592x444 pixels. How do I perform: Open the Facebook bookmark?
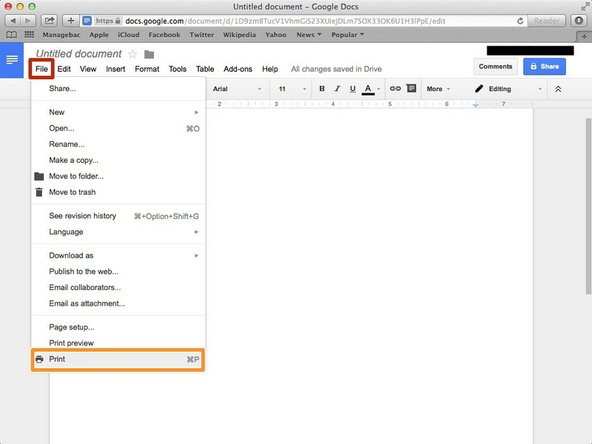[x=164, y=35]
